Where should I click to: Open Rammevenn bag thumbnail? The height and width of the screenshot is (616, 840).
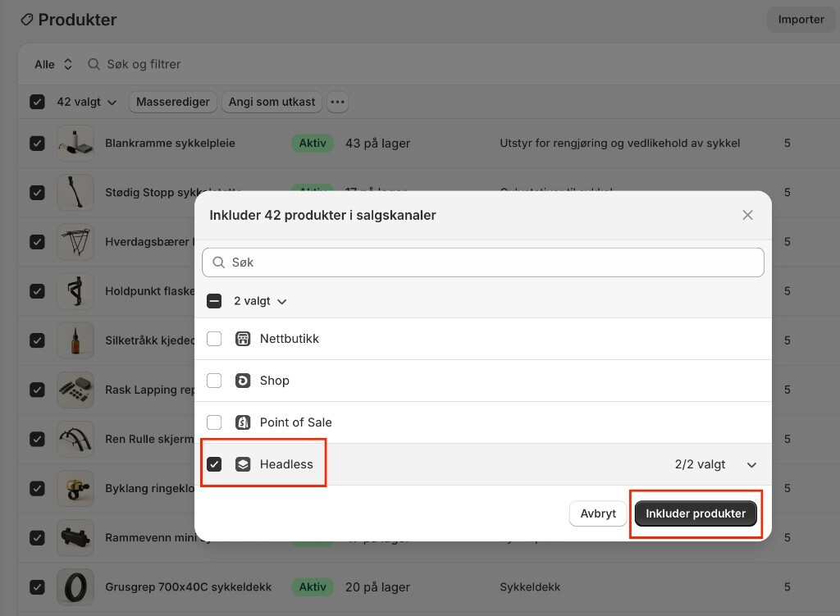[x=75, y=537]
